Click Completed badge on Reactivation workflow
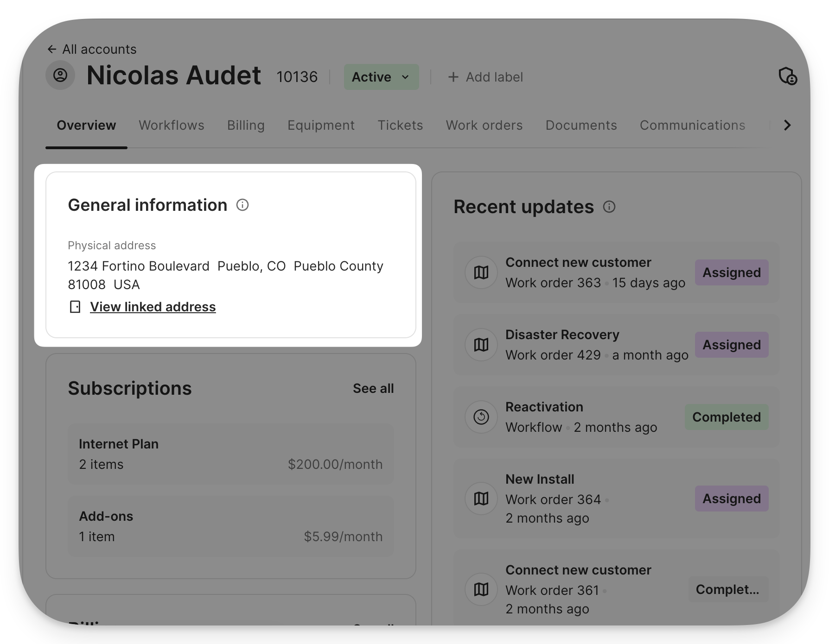The height and width of the screenshot is (644, 829). coord(727,417)
